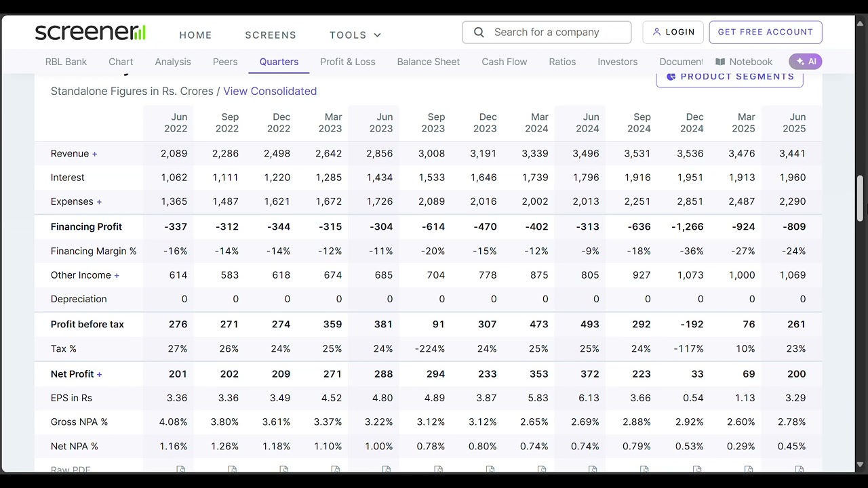Open the TOOLS dropdown menu

coord(355,35)
